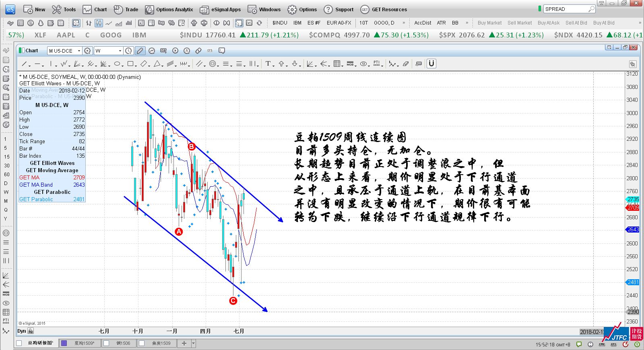644x350 pixels.
Task: Click the 2018-02-12 date label on time axis
Action: pyautogui.click(x=591, y=332)
